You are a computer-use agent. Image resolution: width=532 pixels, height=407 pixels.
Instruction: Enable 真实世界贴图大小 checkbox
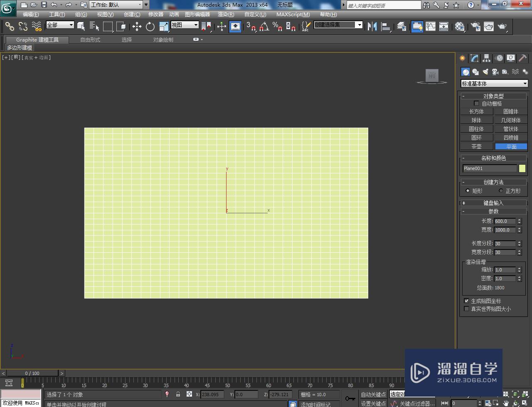click(x=466, y=308)
